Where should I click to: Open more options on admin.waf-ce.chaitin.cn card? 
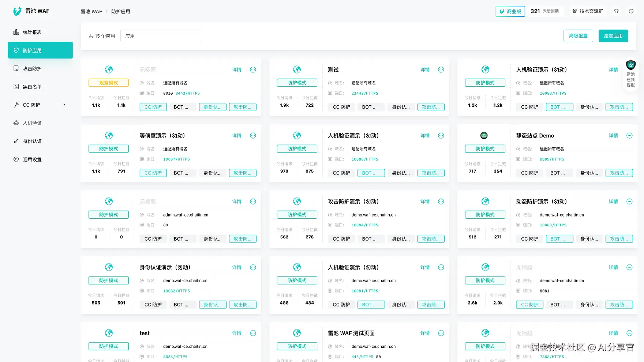253,201
